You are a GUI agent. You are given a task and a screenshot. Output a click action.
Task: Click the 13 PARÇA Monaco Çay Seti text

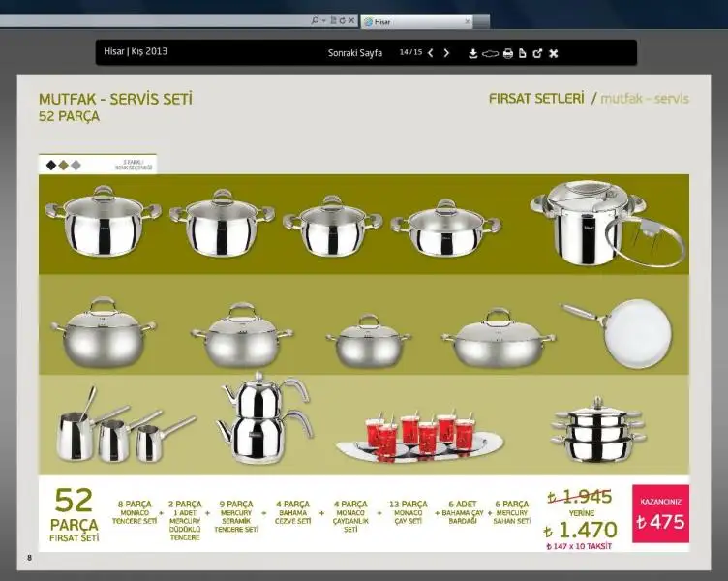tap(409, 512)
